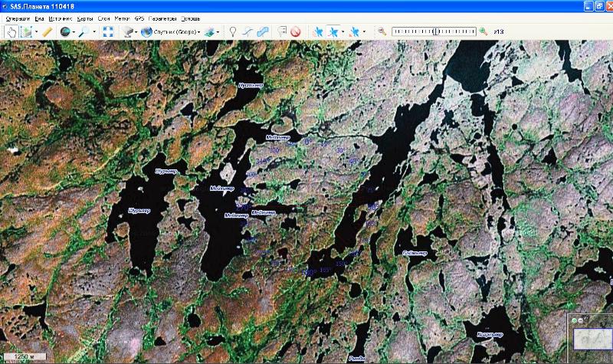Open the Метки menu
Image resolution: width=613 pixels, height=364 pixels.
pyautogui.click(x=122, y=17)
